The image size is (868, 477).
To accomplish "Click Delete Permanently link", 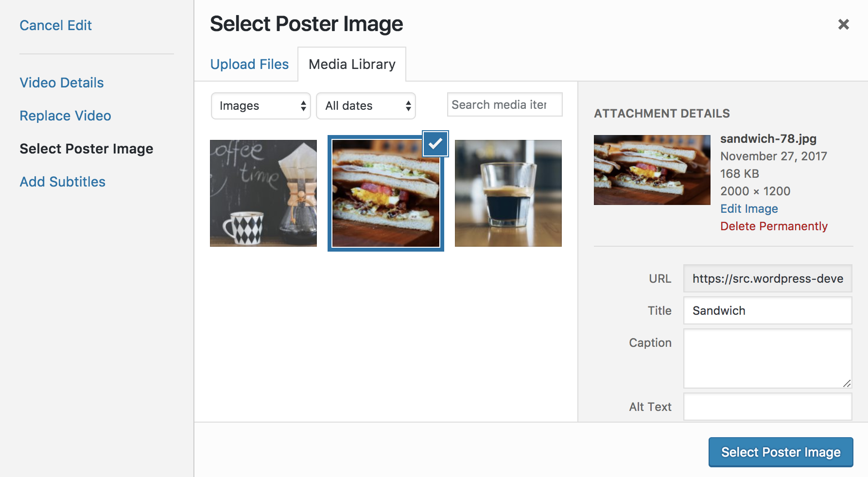I will [774, 226].
